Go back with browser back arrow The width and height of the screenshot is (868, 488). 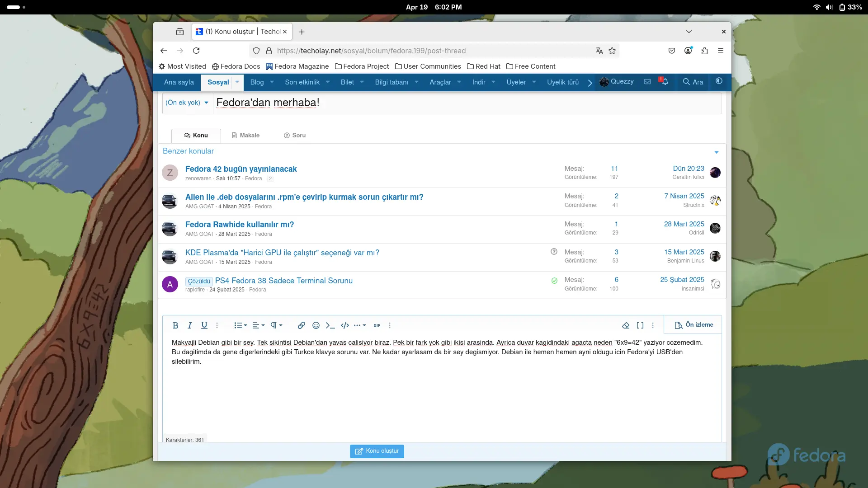tap(164, 51)
